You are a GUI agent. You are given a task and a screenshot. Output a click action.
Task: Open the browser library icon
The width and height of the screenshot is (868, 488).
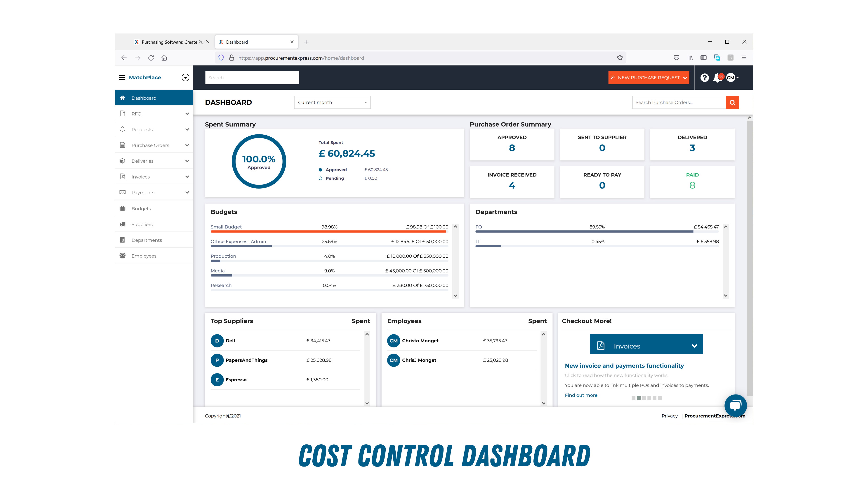point(690,58)
